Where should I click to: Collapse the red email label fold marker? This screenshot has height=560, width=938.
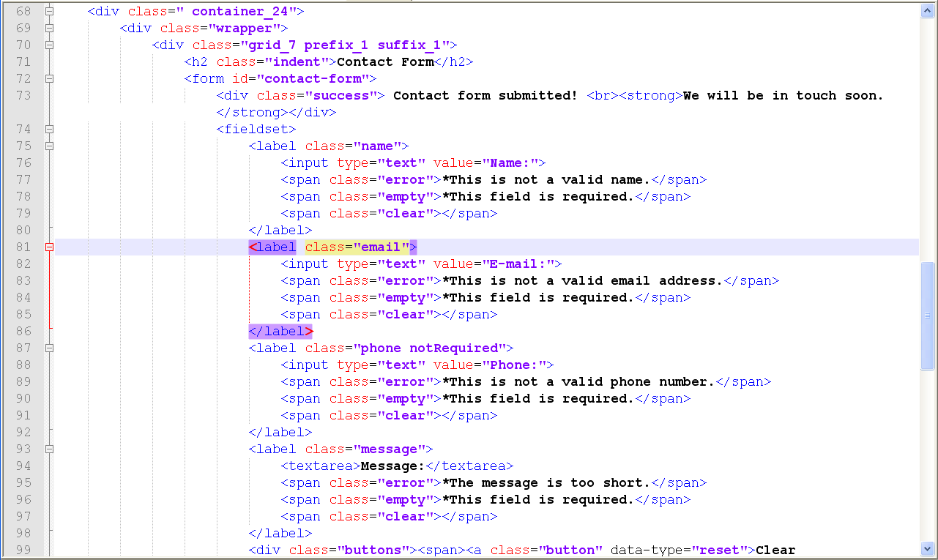coord(49,247)
